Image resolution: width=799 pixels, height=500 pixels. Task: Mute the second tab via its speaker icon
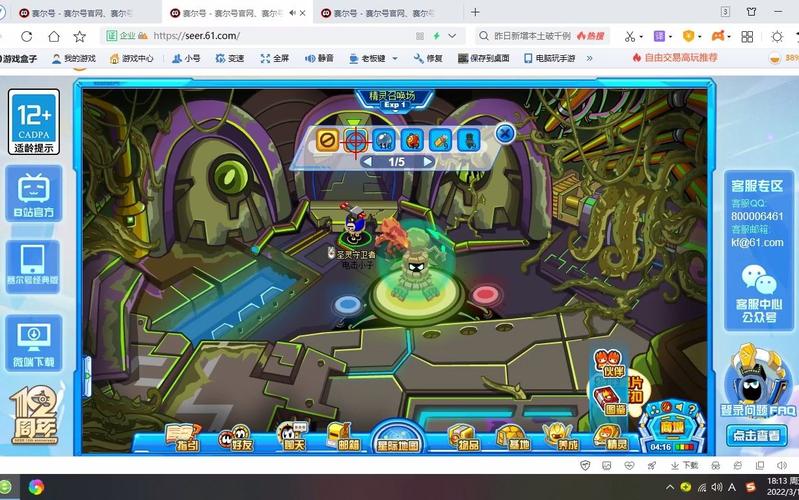pyautogui.click(x=292, y=13)
